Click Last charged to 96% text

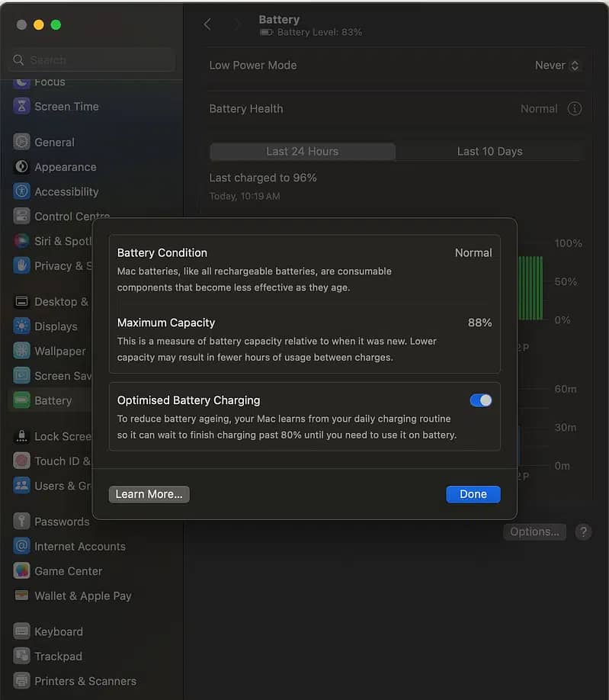click(x=263, y=178)
